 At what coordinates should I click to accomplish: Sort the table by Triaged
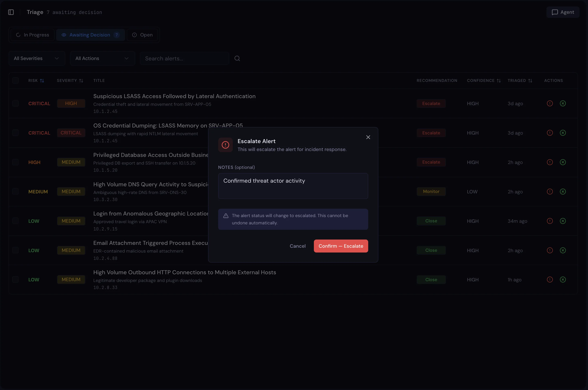520,81
